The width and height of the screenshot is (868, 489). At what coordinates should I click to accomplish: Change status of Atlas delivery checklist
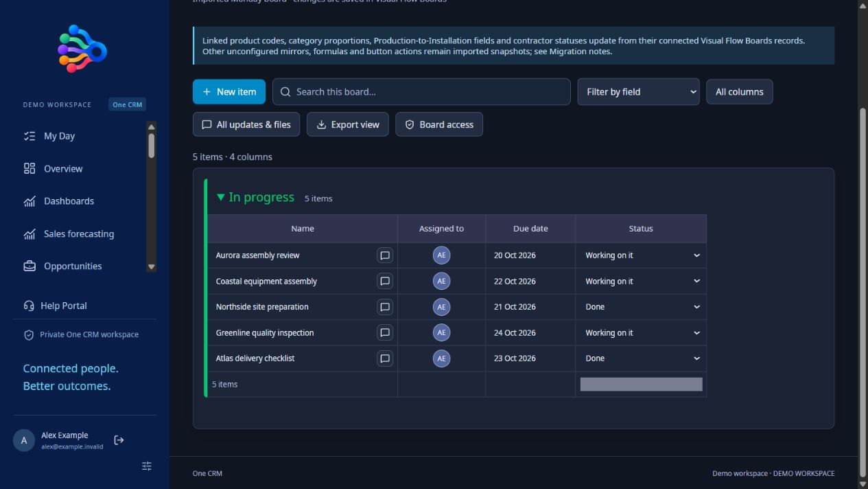pyautogui.click(x=641, y=359)
